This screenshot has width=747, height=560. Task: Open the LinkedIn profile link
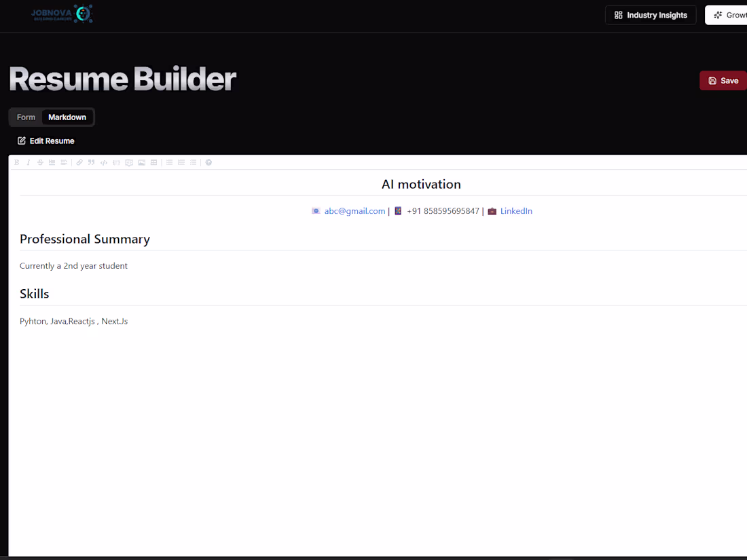tap(516, 211)
